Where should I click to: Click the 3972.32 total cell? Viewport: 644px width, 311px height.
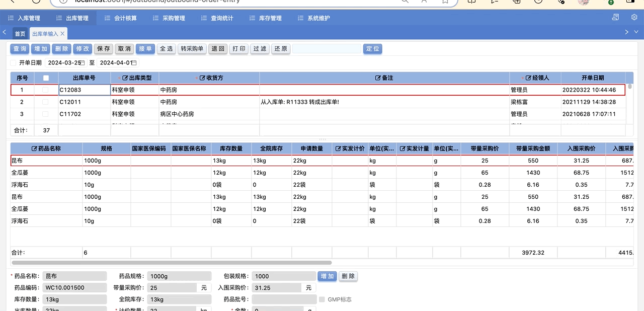tap(533, 253)
